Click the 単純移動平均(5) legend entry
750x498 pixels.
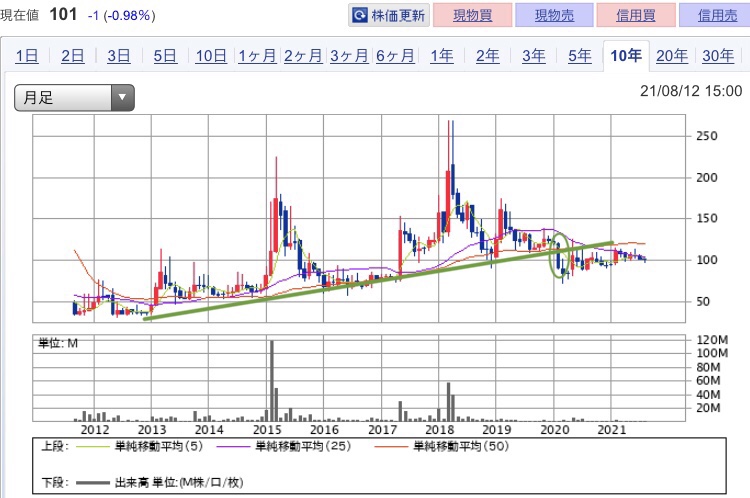coord(140,446)
